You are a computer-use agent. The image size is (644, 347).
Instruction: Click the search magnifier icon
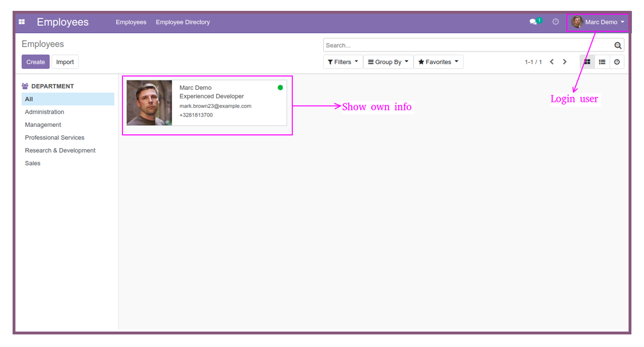[x=617, y=46]
